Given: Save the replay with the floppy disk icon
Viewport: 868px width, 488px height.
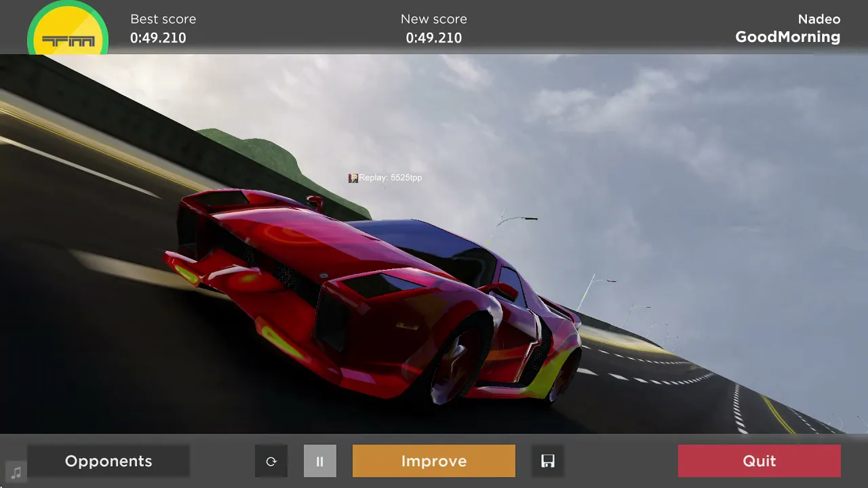Looking at the screenshot, I should [x=548, y=461].
